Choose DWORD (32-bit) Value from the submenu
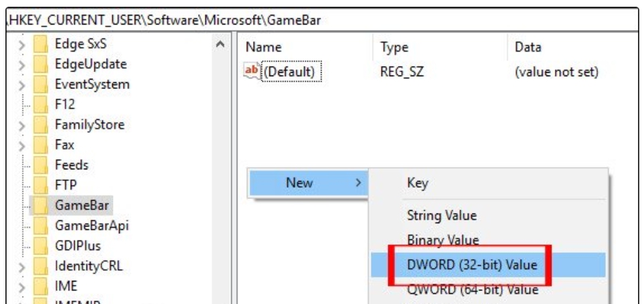Screen dimensions: 644x304 472,265
